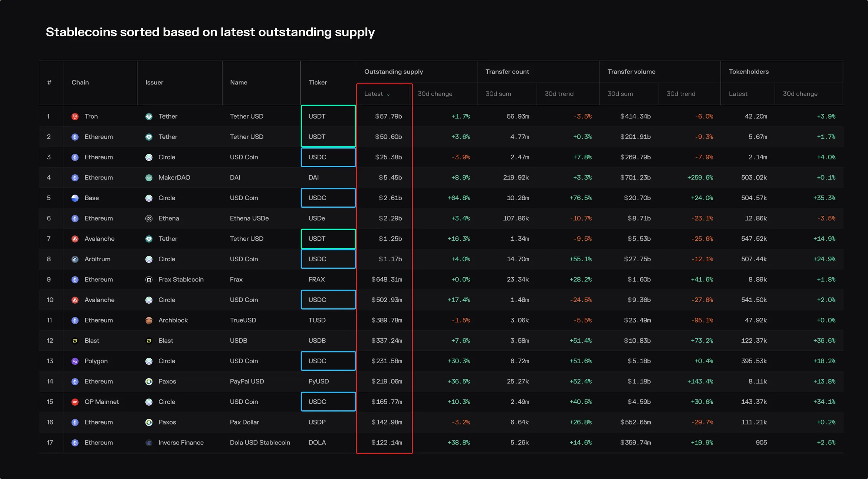Viewport: 868px width, 479px height.
Task: Click the Tron chain icon in row 1
Action: [75, 116]
